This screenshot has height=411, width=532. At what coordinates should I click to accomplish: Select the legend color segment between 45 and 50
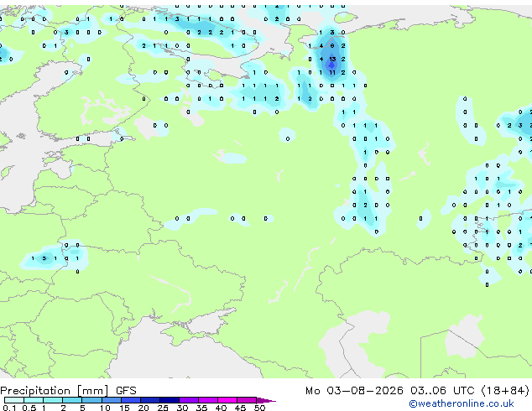coord(247,400)
